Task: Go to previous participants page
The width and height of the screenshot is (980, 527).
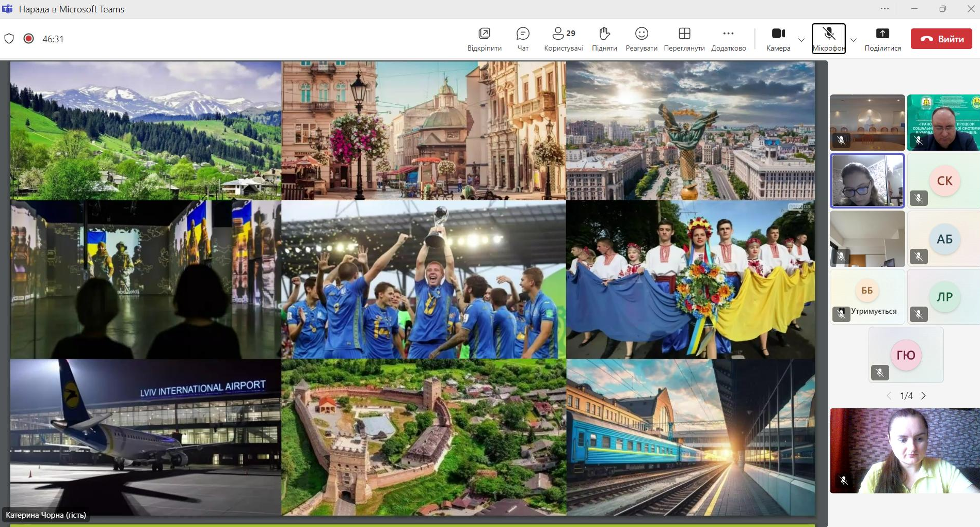Action: (889, 396)
